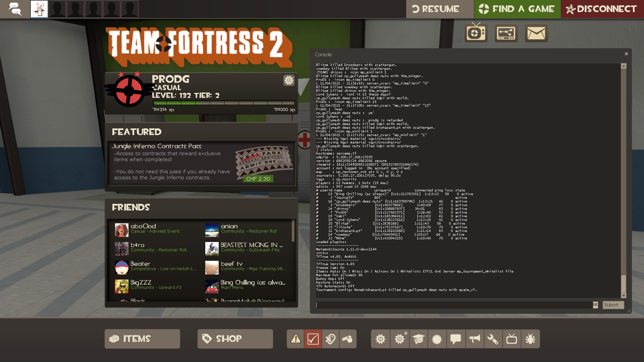Open the replay TV icon in bottom bar
Screen dimensions: 644x362
[512, 339]
